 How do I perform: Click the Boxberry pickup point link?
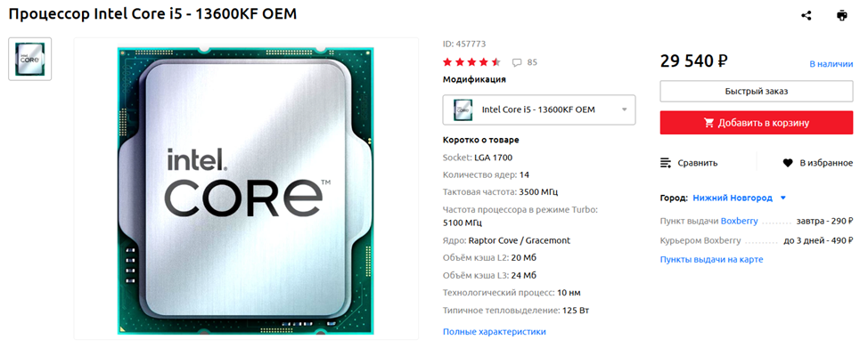click(739, 221)
